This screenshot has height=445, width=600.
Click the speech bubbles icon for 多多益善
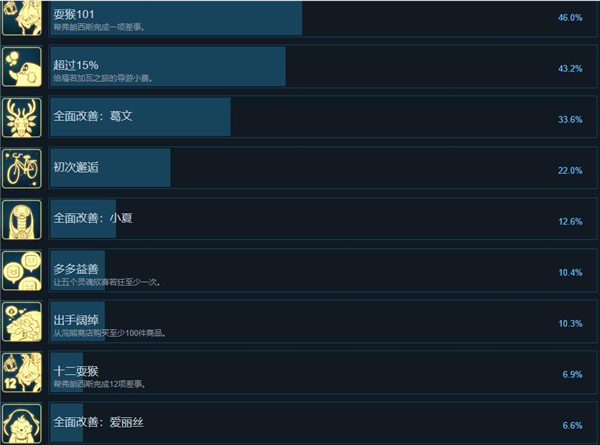[22, 271]
